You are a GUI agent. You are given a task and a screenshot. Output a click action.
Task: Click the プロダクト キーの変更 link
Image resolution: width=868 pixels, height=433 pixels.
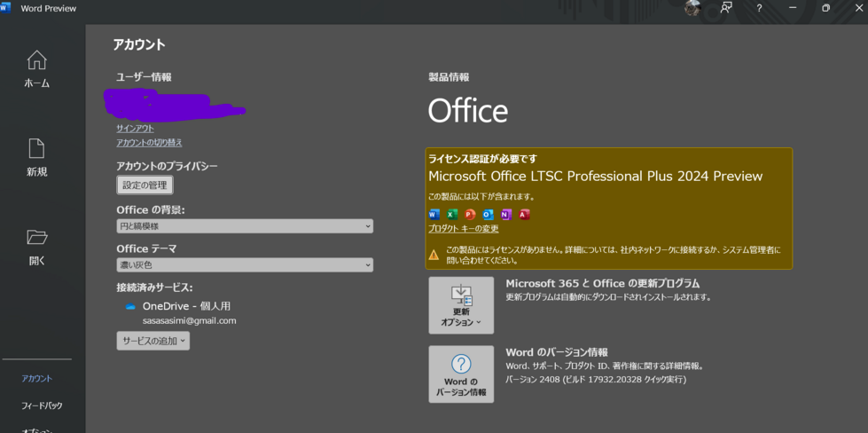pyautogui.click(x=464, y=228)
